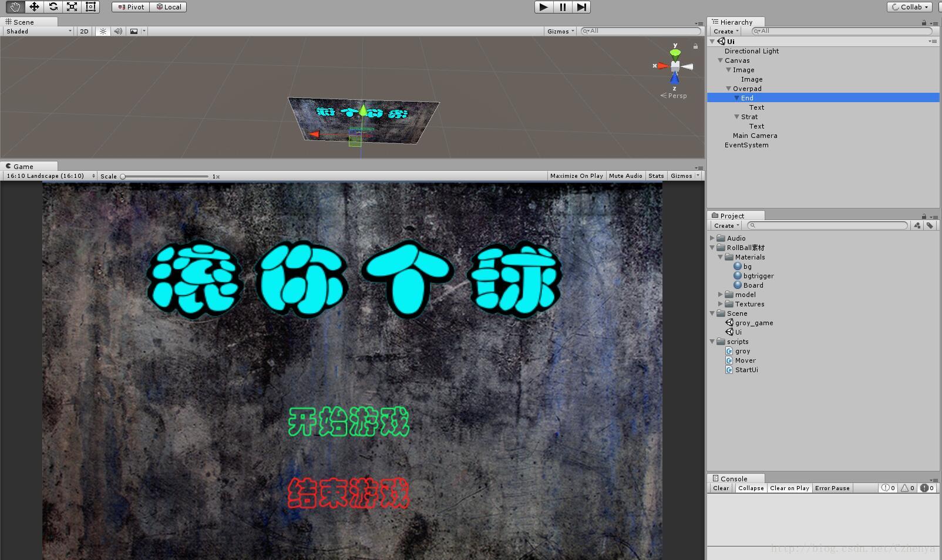Select Main Camera in Hierarchy

click(x=755, y=136)
